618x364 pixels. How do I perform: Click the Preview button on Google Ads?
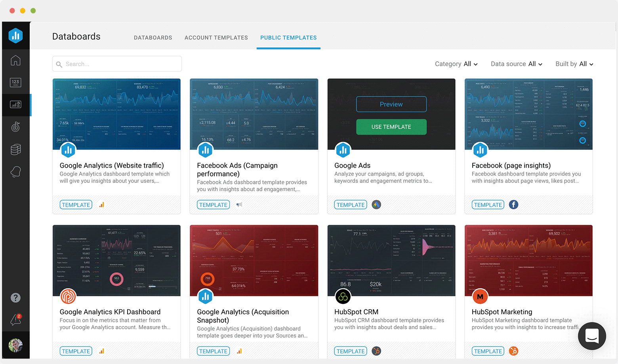(x=391, y=104)
